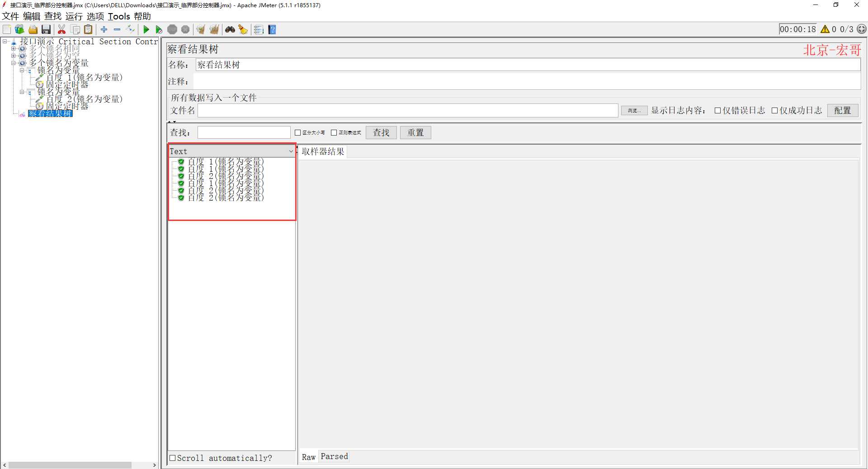
Task: Select first result 百度 1(锁名为变量) in results list
Action: pos(226,161)
